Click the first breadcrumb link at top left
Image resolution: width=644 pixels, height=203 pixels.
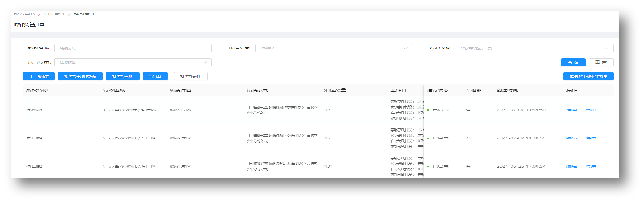coord(24,14)
